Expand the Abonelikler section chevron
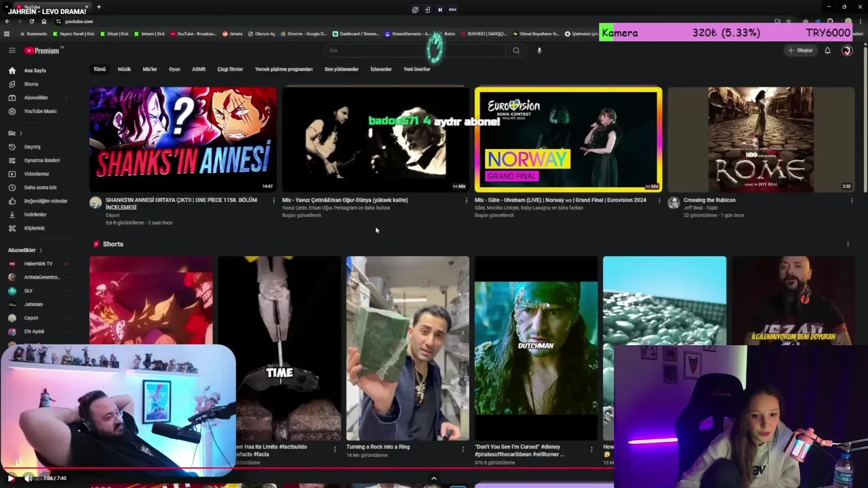This screenshot has width=868, height=488. pyautogui.click(x=41, y=250)
